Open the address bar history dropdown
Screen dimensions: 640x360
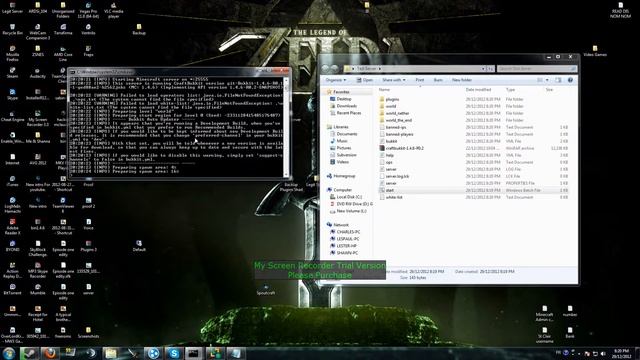pos(483,69)
